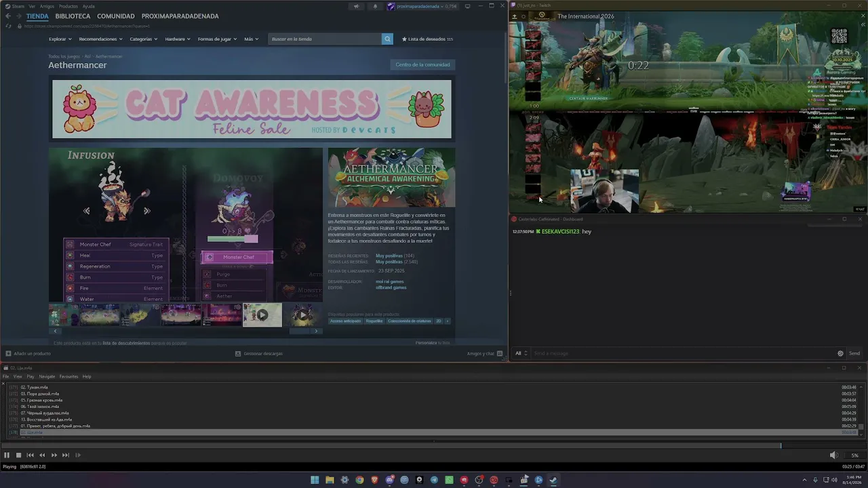Switch to the BIBLIOTECA tab
The height and width of the screenshot is (488, 868).
(x=73, y=16)
